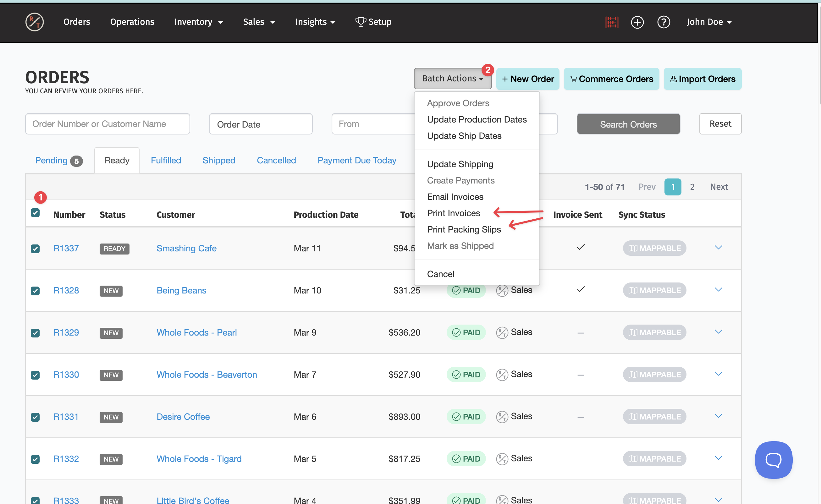Click the plus circle quick-add icon
Viewport: 821px width, 504px height.
(637, 22)
